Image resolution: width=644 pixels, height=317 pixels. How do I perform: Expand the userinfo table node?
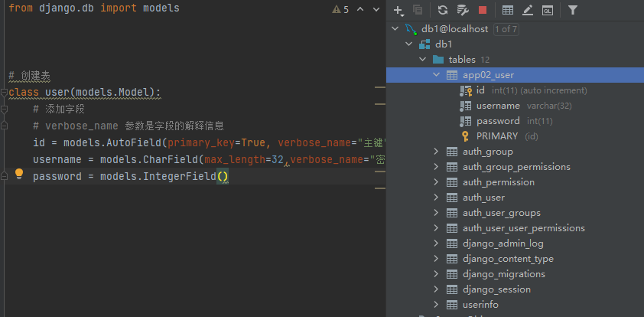click(x=436, y=305)
